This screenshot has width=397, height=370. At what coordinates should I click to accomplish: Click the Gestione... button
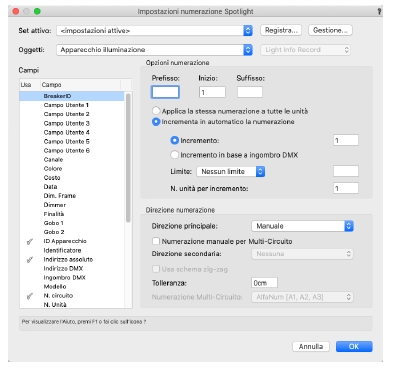point(330,30)
